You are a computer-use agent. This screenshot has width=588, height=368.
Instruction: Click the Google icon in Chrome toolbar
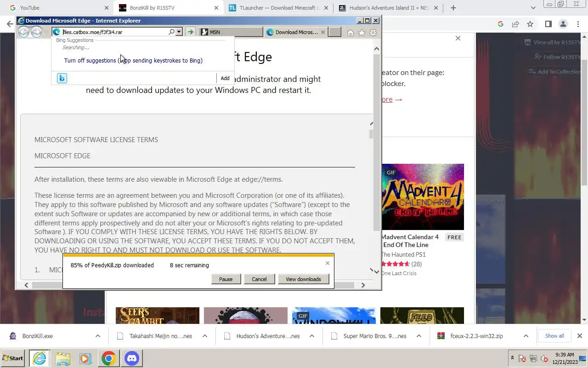tap(501, 24)
